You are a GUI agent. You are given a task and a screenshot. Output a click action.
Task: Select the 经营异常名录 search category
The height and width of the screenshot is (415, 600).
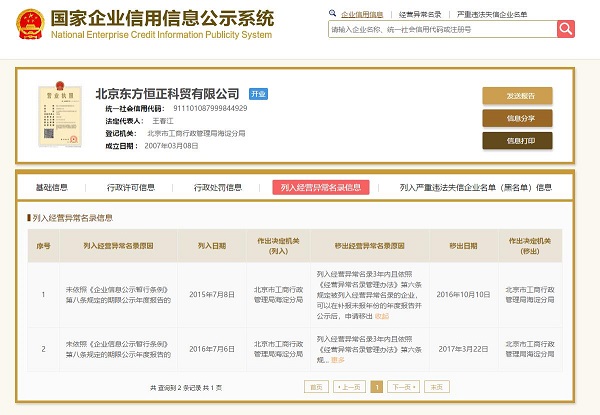[423, 15]
